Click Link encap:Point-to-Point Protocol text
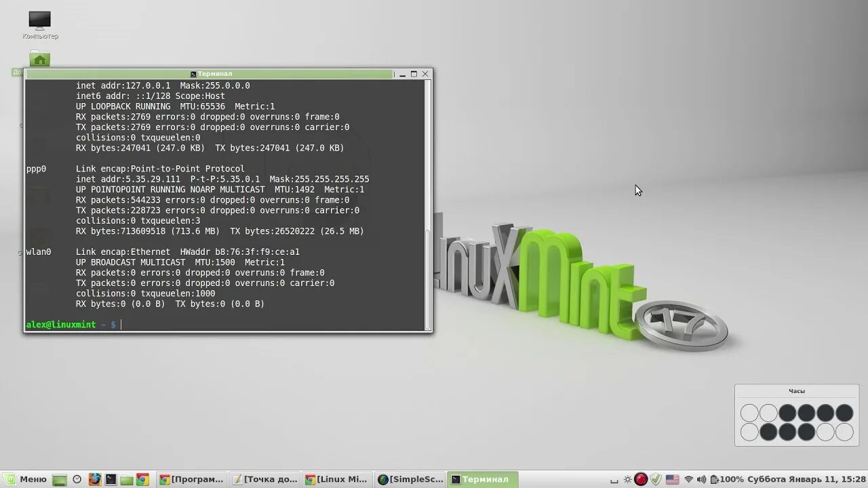Screen dimensions: 868x488 tap(161, 169)
